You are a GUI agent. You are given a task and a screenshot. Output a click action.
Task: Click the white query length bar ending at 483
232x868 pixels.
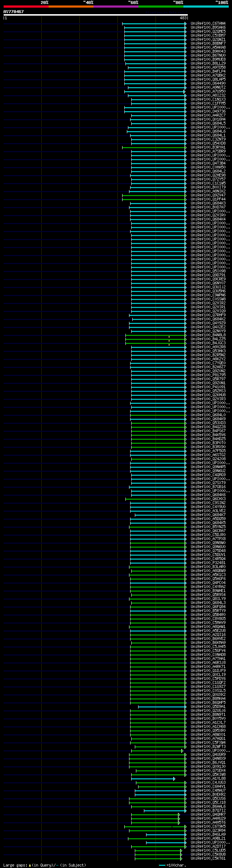[x=95, y=15]
